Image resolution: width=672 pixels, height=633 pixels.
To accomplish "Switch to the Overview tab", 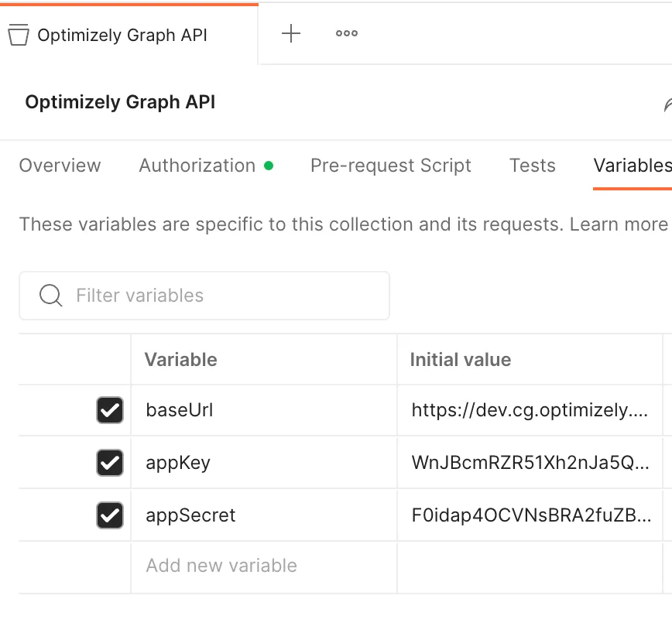I will 60,166.
